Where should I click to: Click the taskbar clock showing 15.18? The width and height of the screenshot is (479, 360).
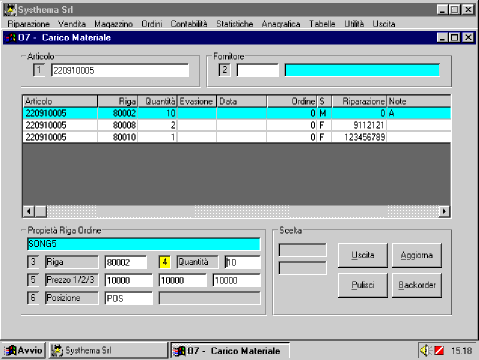coord(462,351)
